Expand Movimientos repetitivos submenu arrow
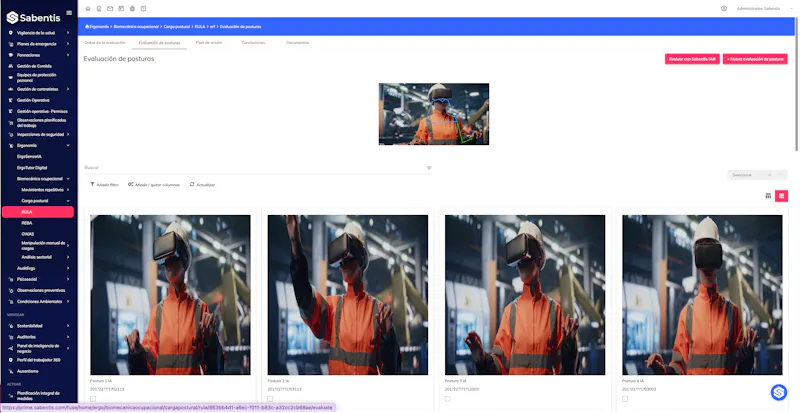Viewport: 800px width, 413px height. [x=68, y=190]
